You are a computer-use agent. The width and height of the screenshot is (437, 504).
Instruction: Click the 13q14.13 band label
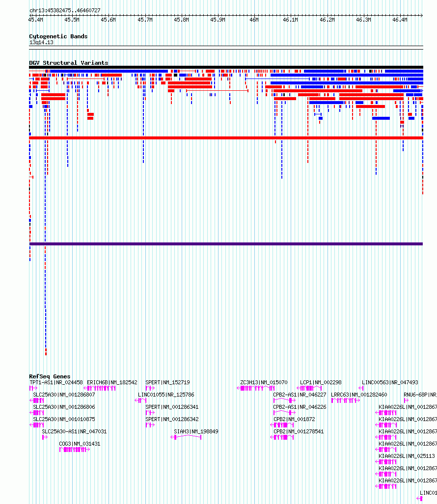pos(41,42)
